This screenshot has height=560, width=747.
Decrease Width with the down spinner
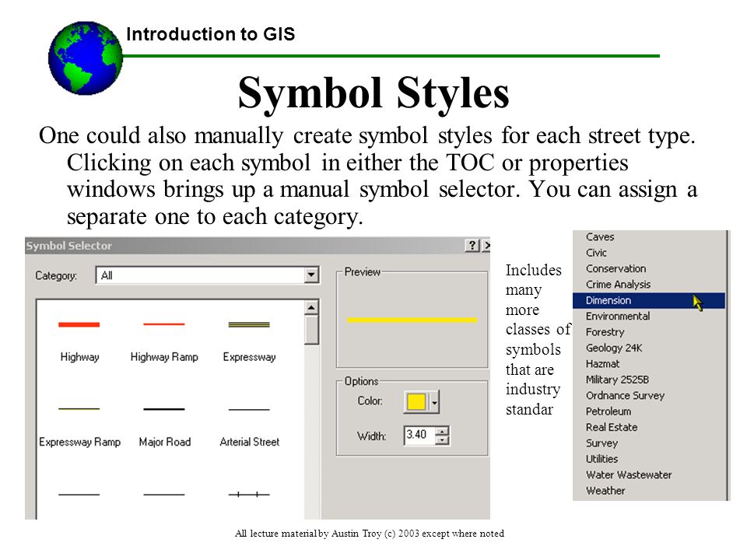[443, 440]
